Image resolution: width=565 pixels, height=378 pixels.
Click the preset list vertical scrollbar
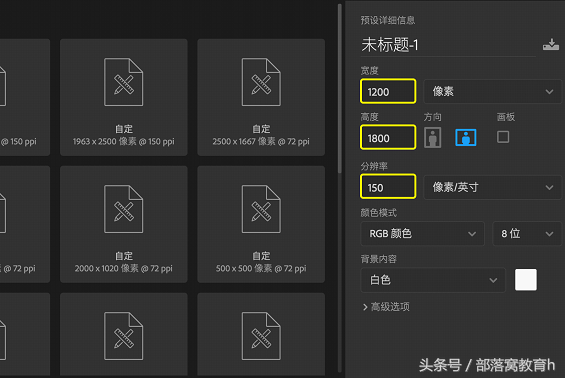tap(339, 88)
